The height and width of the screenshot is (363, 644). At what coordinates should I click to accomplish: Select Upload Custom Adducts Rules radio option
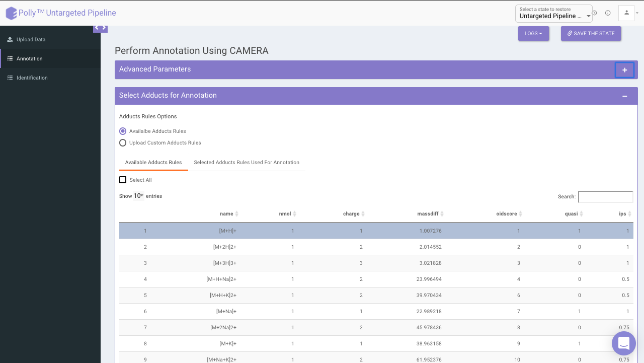(123, 142)
